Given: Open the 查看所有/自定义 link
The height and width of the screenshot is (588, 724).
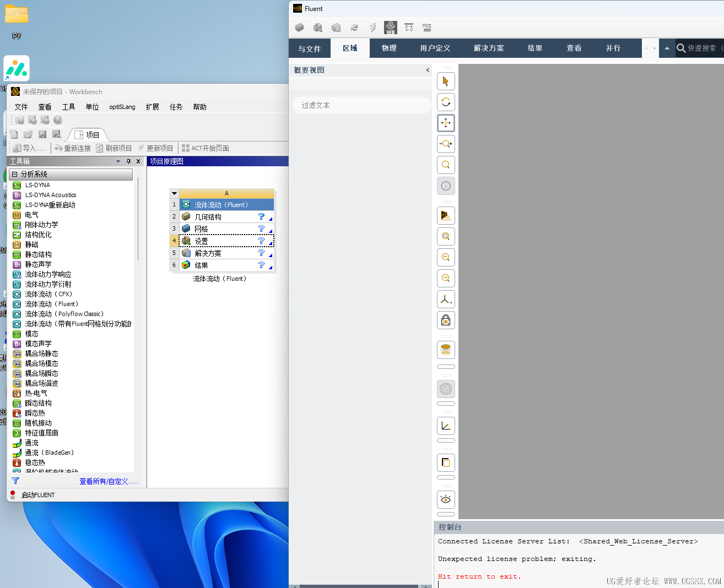Looking at the screenshot, I should click(109, 481).
